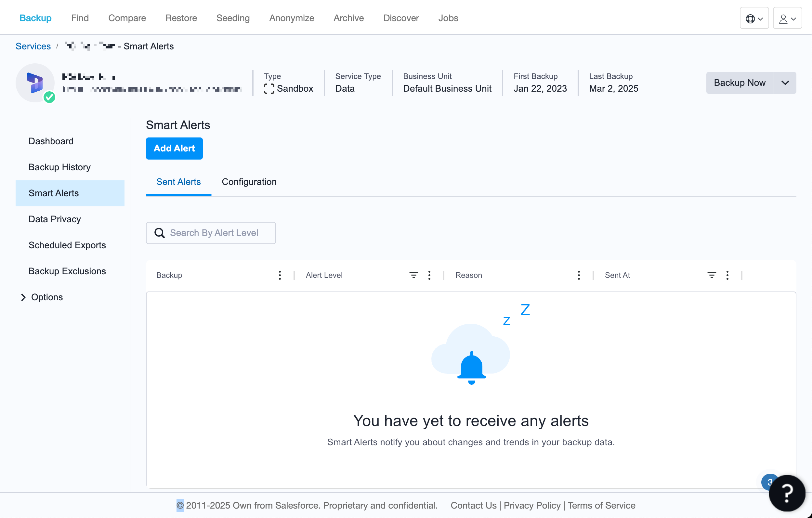Open the Jobs menu
Viewport: 812px width, 518px height.
pyautogui.click(x=448, y=18)
